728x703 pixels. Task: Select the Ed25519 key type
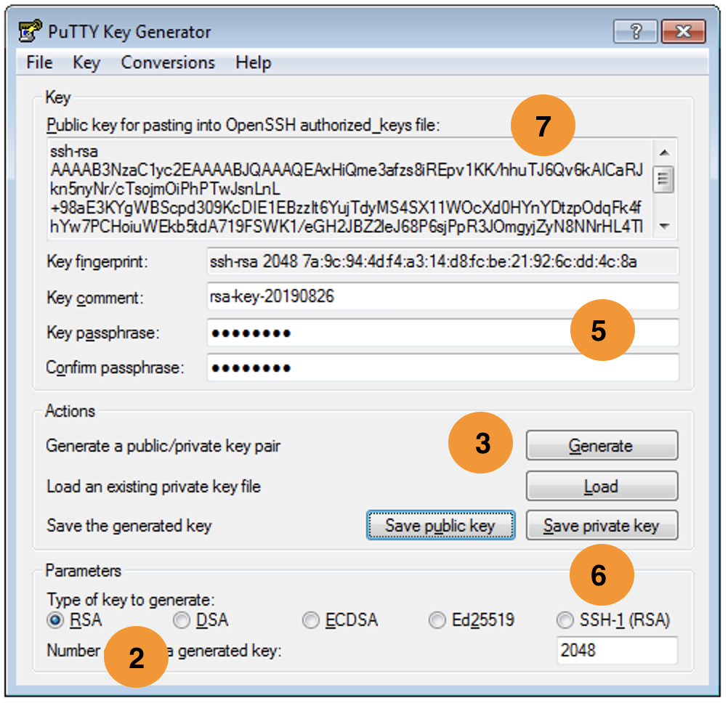[x=472, y=620]
